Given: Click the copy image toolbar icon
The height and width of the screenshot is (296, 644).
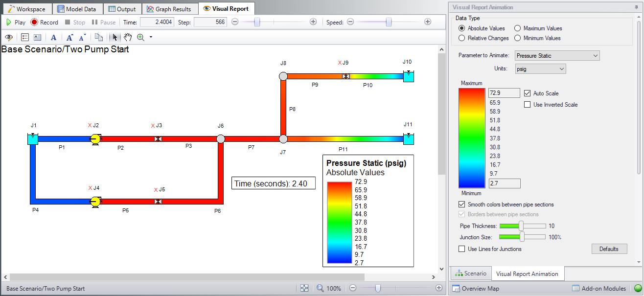Looking at the screenshot, I should click(99, 37).
